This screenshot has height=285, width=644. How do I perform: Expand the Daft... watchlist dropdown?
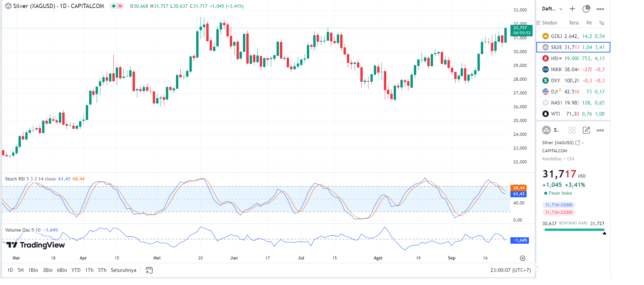(552, 9)
